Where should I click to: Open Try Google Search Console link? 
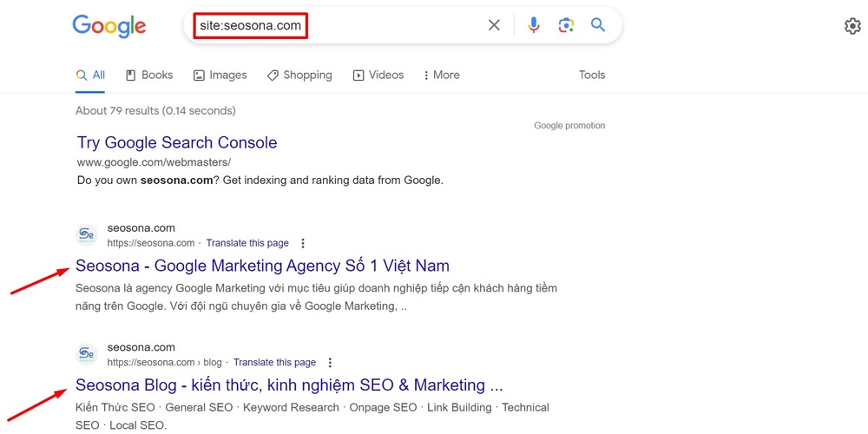click(177, 143)
